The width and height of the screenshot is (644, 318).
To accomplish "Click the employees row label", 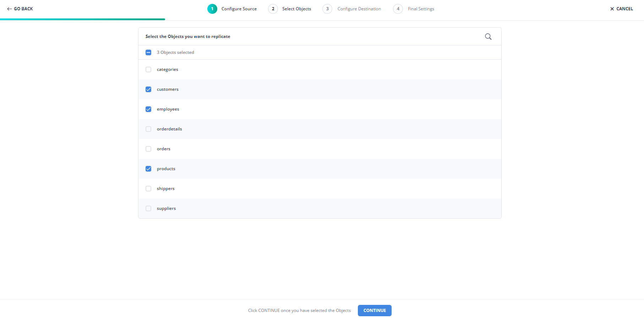I will click(x=168, y=109).
